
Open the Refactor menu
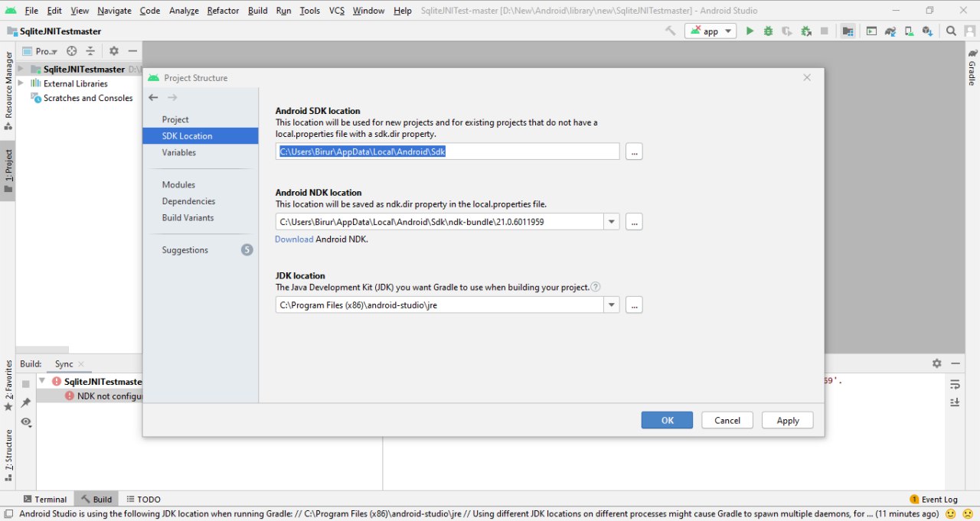pyautogui.click(x=223, y=11)
